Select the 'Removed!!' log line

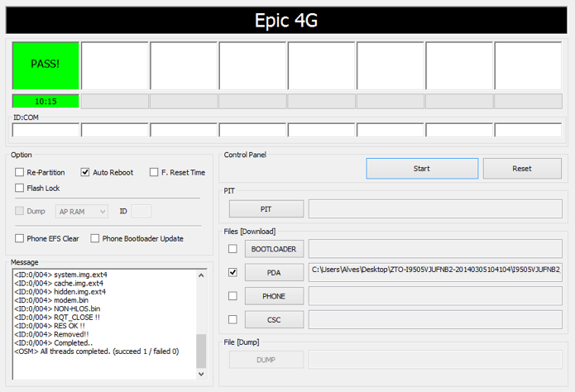pos(51,334)
